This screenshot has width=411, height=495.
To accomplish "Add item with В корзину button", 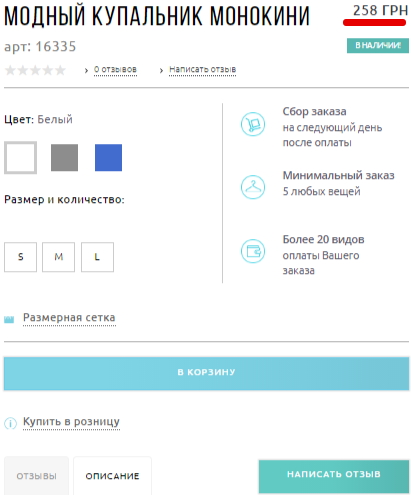I will 206,373.
